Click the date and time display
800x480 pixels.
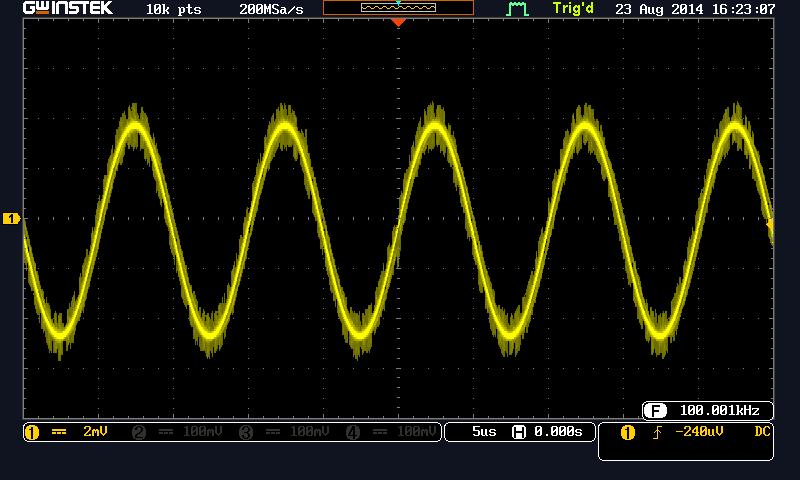(x=703, y=9)
